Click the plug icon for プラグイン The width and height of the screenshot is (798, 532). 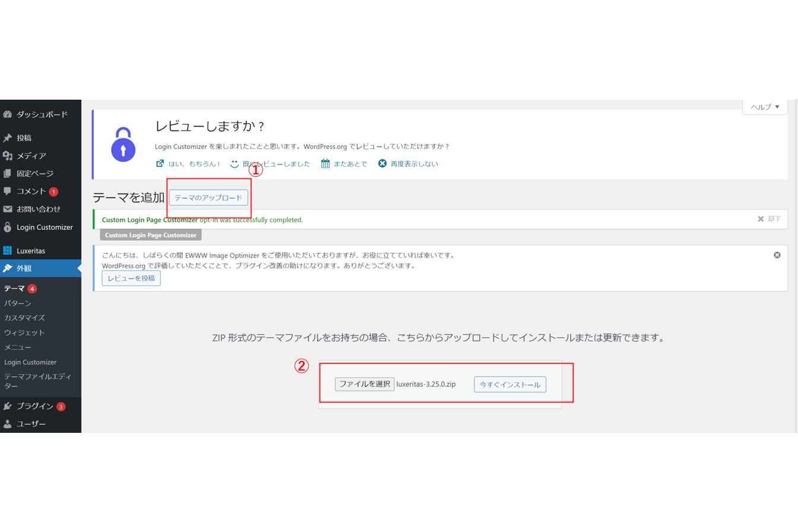[x=8, y=406]
